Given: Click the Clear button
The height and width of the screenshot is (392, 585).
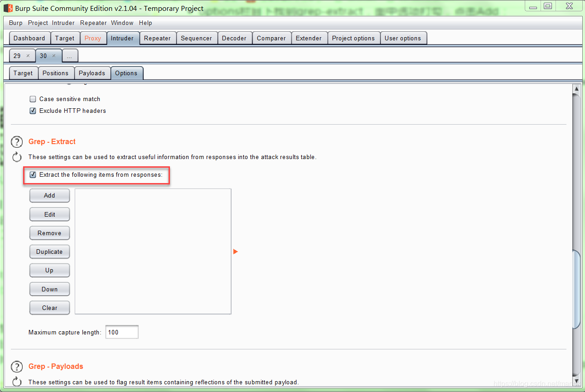Looking at the screenshot, I should (49, 308).
